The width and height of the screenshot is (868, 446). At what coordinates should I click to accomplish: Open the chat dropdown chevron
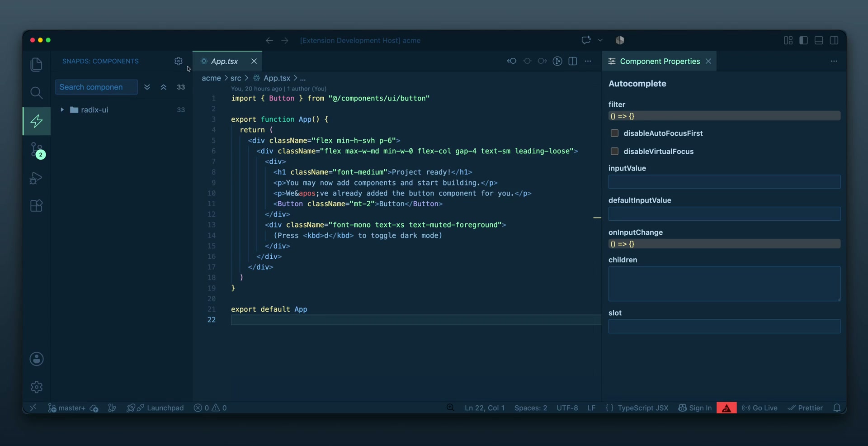600,40
